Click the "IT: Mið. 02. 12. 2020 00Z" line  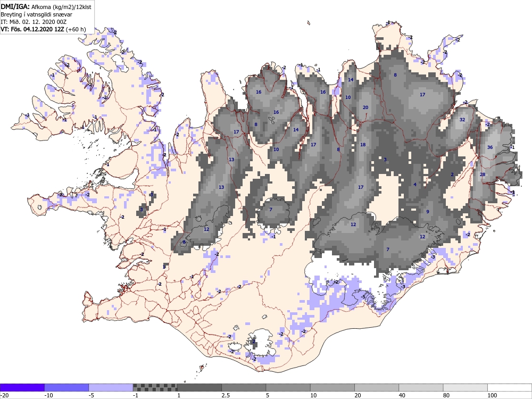click(34, 22)
